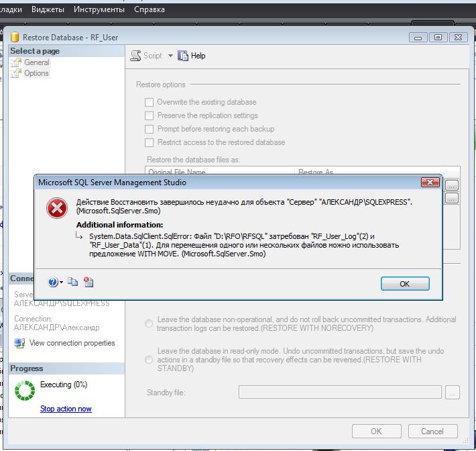Viewport: 476px width, 451px height.
Task: Toggle Restrict access to the restored database
Action: (149, 142)
